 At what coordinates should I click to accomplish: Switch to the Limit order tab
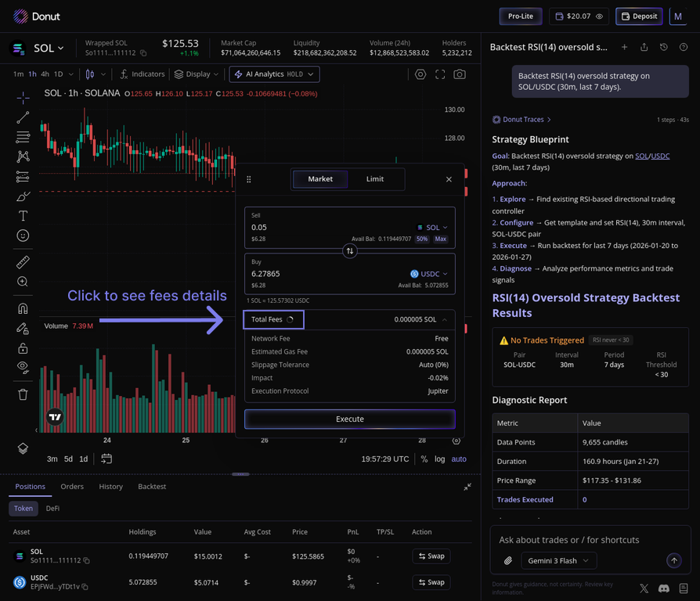(x=375, y=178)
